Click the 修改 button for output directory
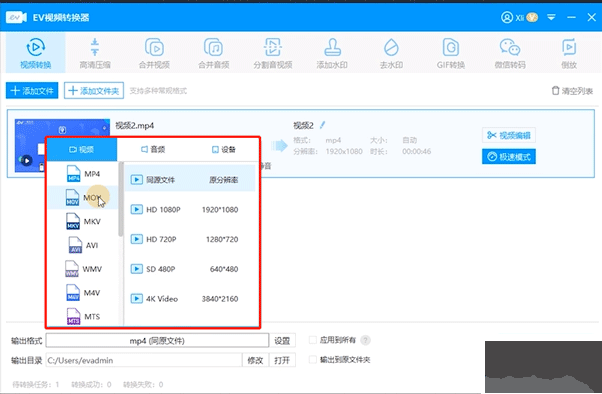Screen dimensions: 602x394 click(255, 360)
